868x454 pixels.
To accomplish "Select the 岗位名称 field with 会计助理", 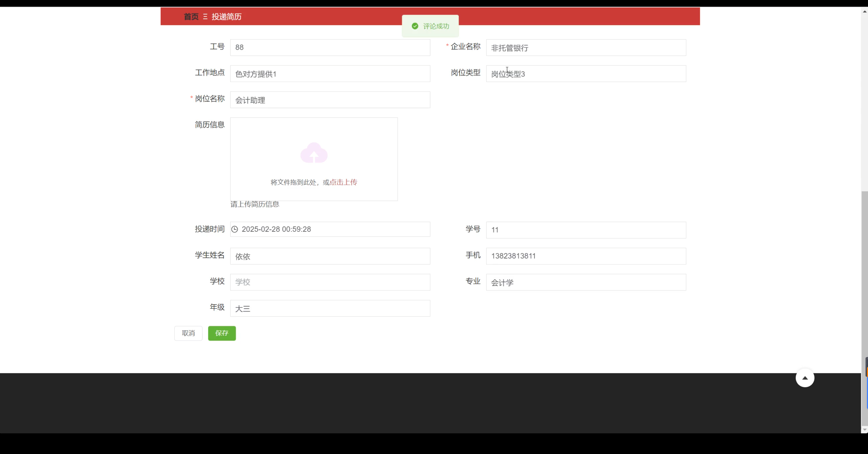I will pos(330,100).
